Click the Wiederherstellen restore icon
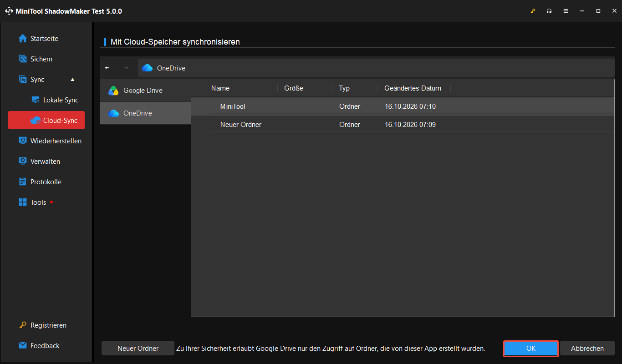 (23, 141)
